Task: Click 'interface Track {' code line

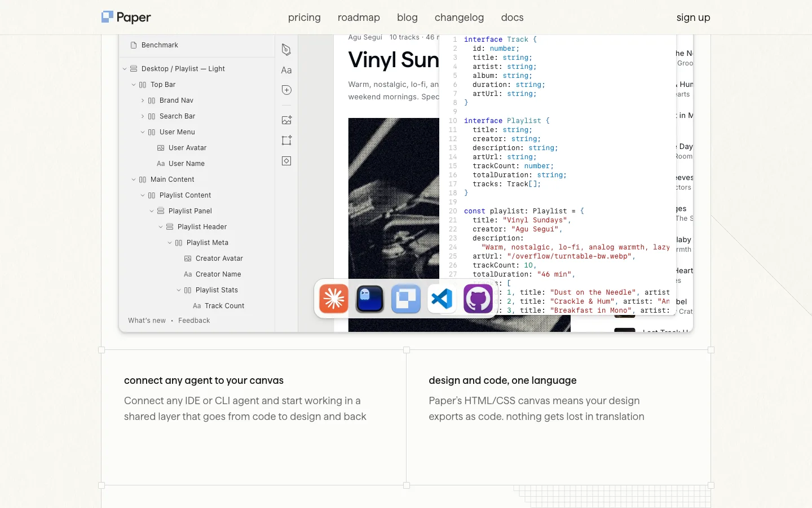Action: pyautogui.click(x=500, y=40)
